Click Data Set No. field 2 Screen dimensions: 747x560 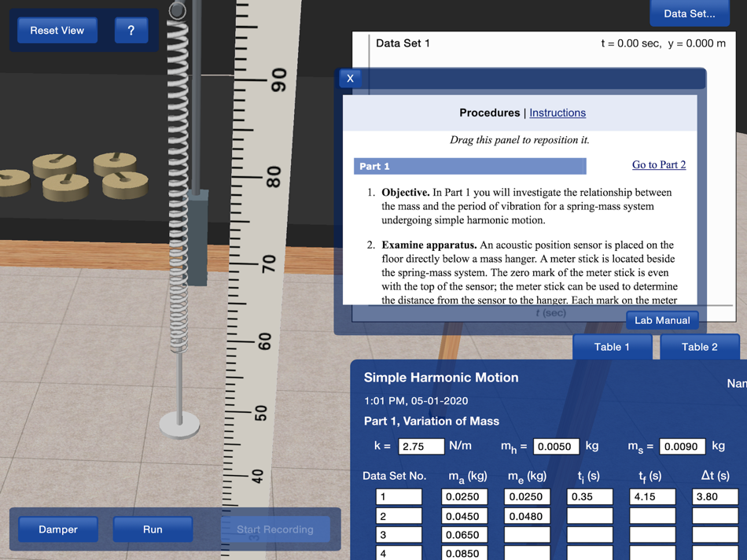399,516
